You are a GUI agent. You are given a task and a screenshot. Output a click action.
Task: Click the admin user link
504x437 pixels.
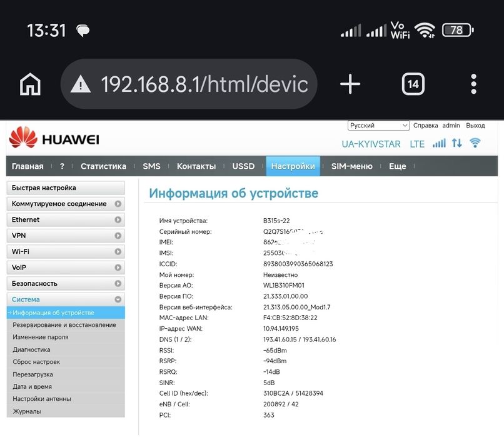tap(451, 125)
